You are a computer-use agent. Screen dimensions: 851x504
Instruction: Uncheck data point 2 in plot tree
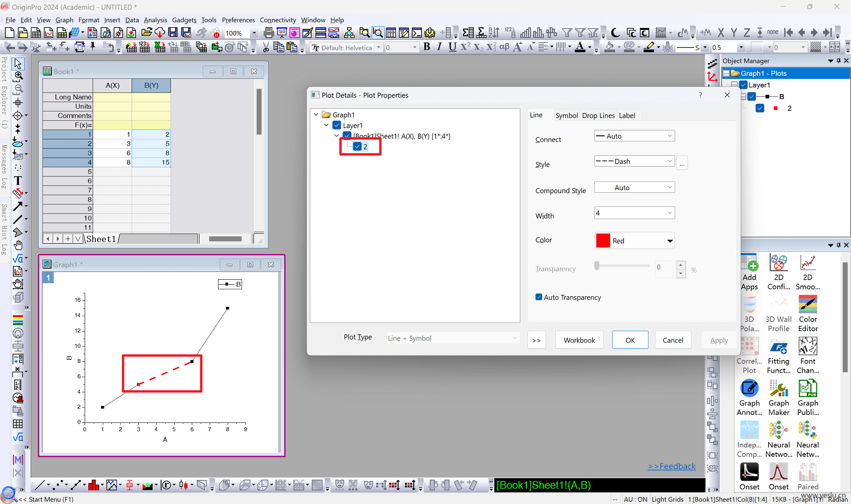coord(357,147)
